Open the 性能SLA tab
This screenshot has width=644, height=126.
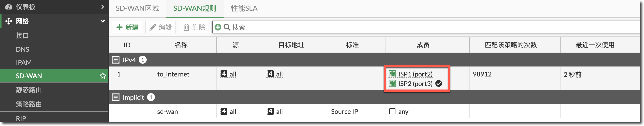[244, 8]
